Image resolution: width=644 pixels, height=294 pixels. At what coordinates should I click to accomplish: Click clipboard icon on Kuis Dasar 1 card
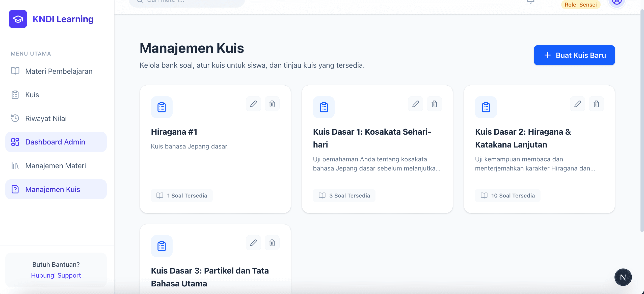[324, 107]
